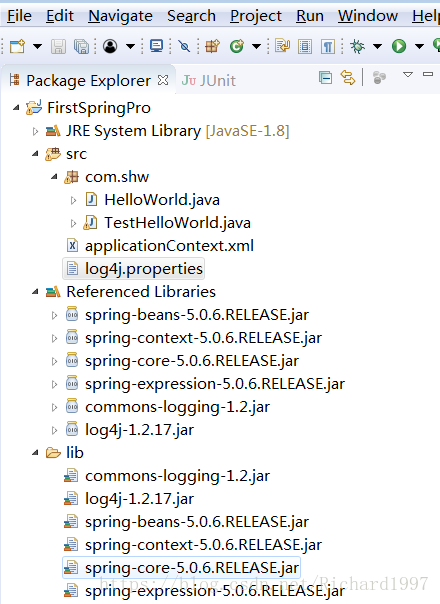
Task: Open the New Java Class dropdown arrow
Action: pyautogui.click(x=256, y=47)
